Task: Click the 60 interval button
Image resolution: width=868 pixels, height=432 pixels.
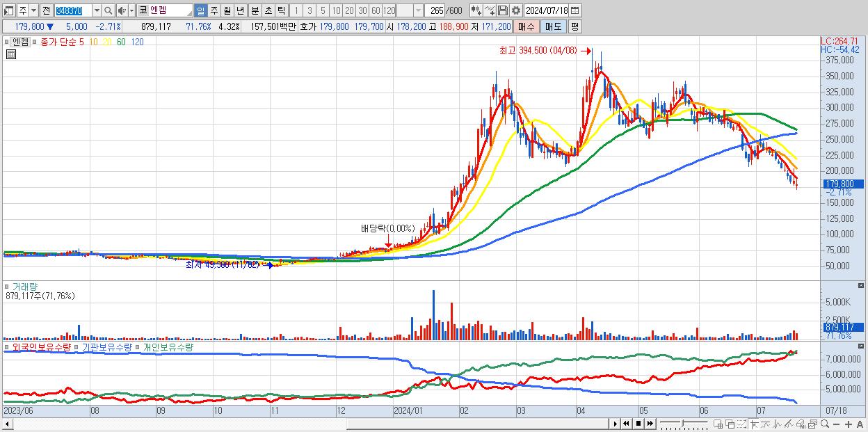Action: (376, 10)
